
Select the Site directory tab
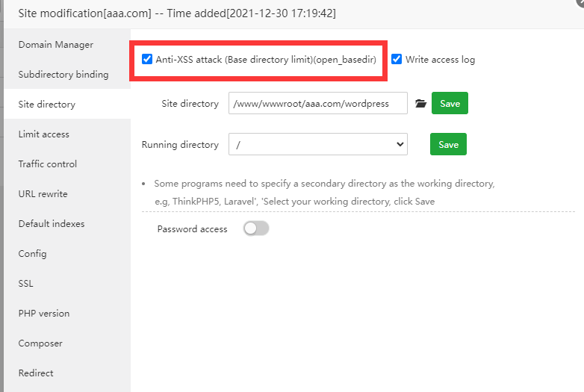47,105
